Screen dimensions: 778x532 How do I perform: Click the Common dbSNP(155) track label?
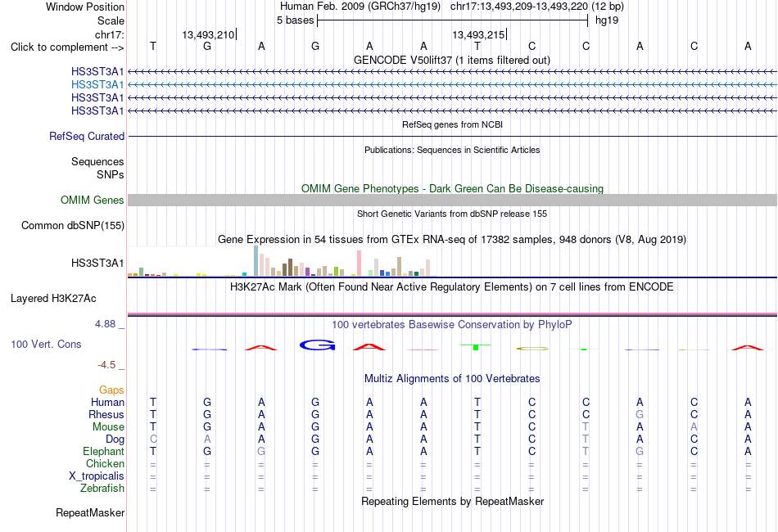[x=73, y=226]
